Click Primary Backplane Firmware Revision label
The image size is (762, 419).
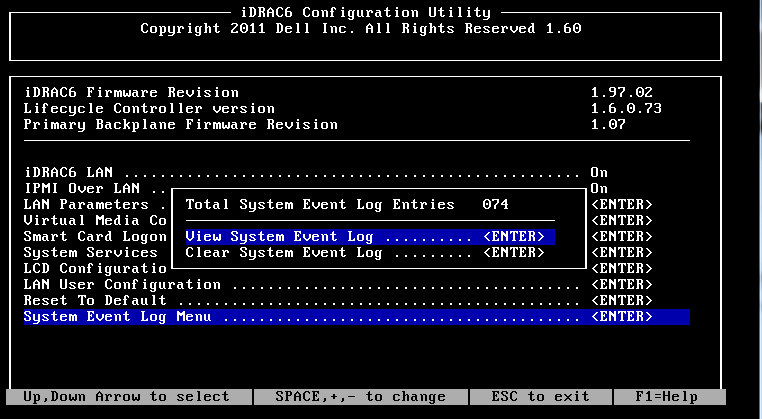click(180, 124)
